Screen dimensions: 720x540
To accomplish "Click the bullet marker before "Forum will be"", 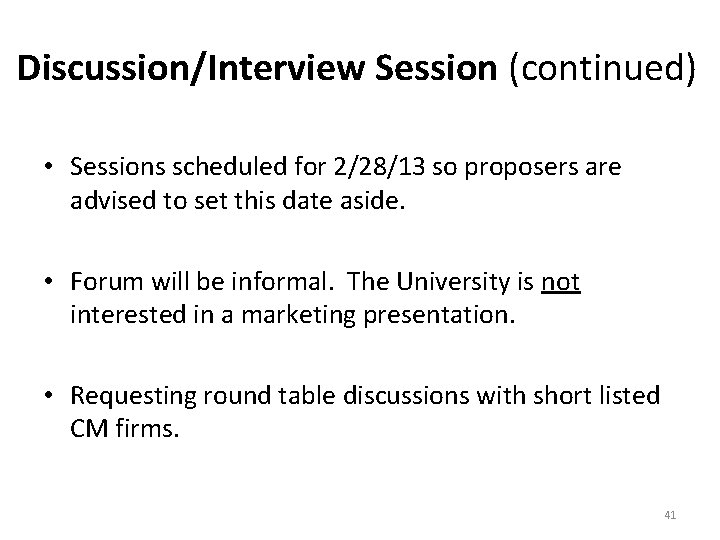I will (x=49, y=283).
